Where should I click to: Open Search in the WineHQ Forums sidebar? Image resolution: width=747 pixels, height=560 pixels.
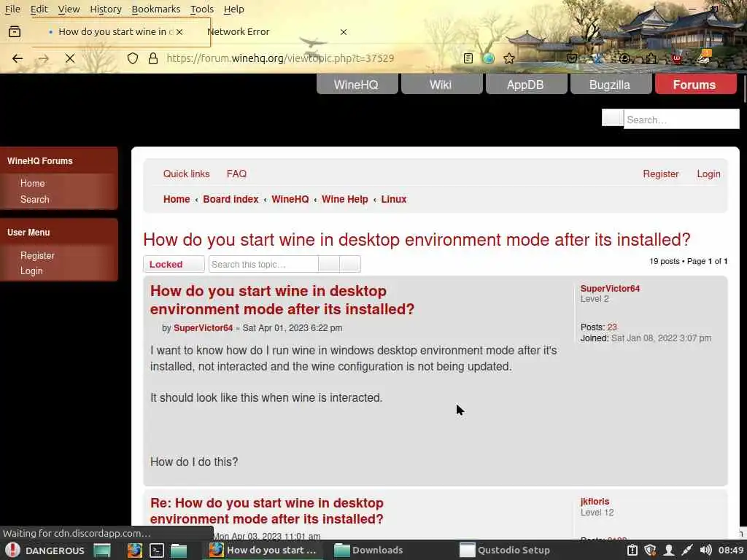35,200
